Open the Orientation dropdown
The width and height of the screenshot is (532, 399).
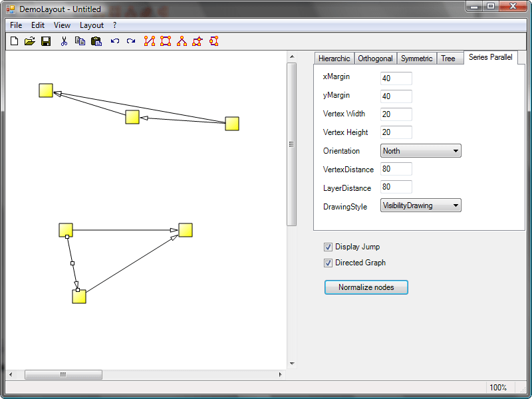pyautogui.click(x=420, y=151)
